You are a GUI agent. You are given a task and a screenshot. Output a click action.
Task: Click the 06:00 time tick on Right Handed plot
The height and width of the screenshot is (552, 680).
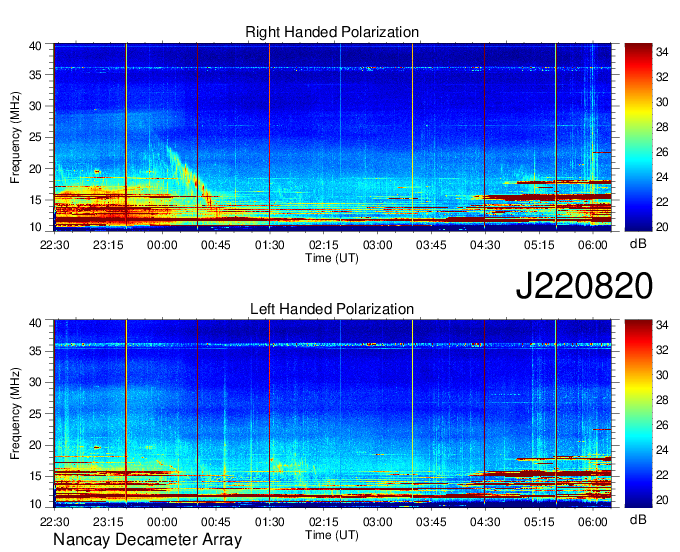point(593,245)
